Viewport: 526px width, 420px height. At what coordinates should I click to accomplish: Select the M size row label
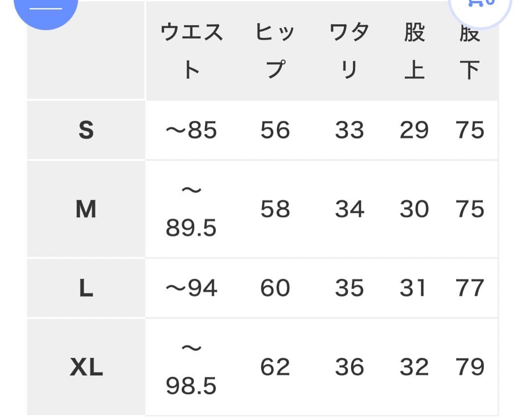(x=85, y=209)
